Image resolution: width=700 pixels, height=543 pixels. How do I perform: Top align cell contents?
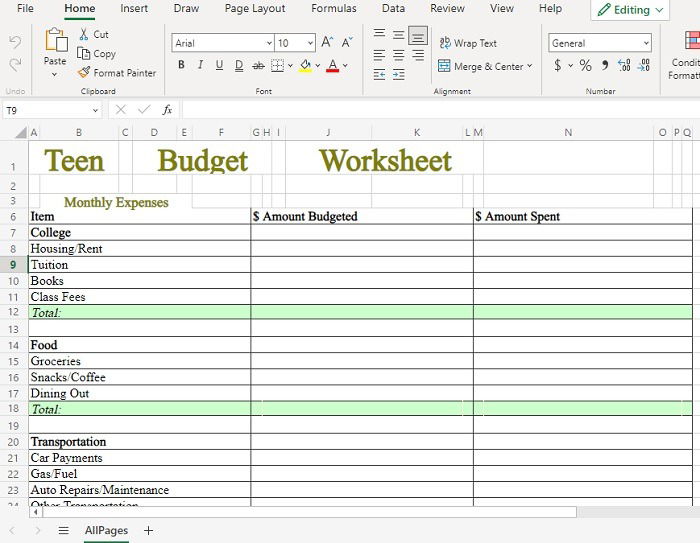tap(379, 34)
